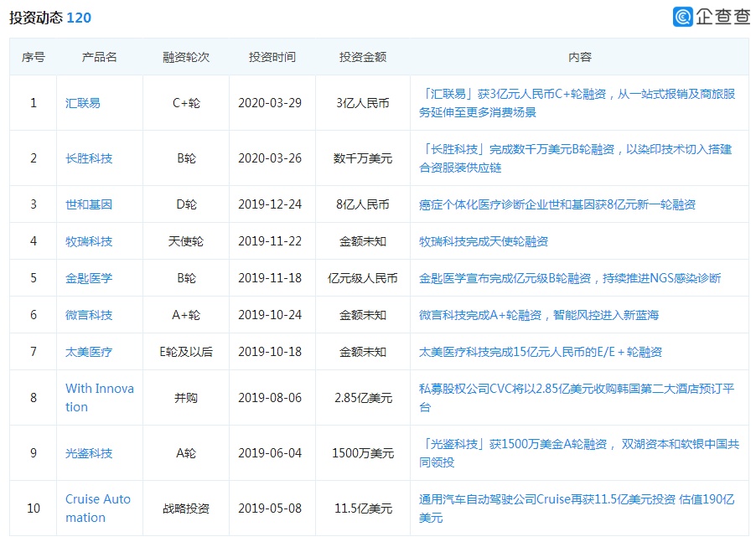Select the amount cell 8亿人民币
Viewport: 756px width, 542px height.
coord(363,204)
